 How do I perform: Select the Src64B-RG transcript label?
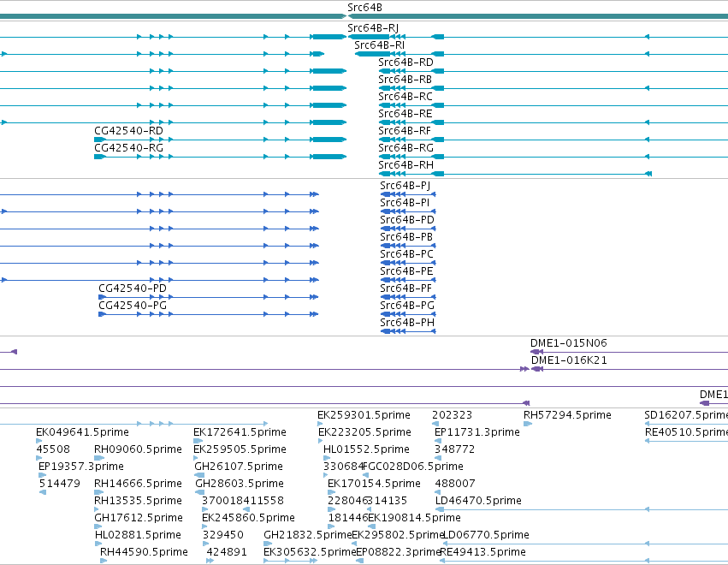click(x=405, y=148)
